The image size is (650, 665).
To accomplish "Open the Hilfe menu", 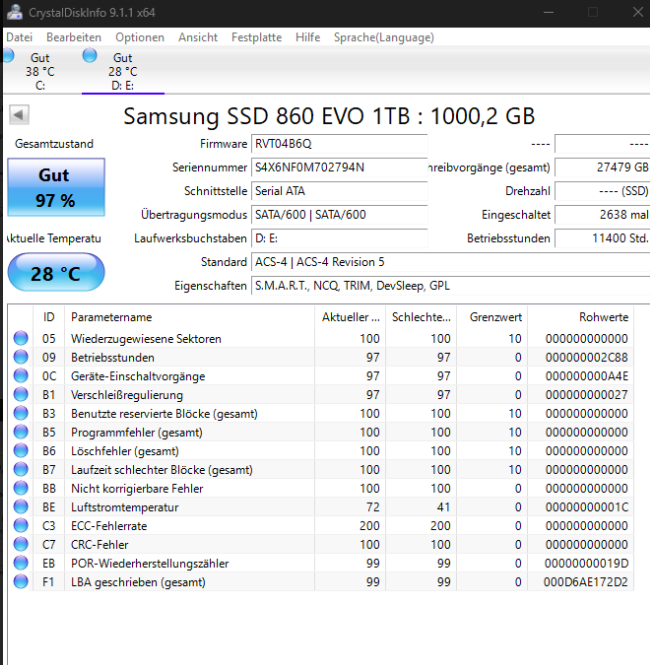I will pyautogui.click(x=308, y=37).
